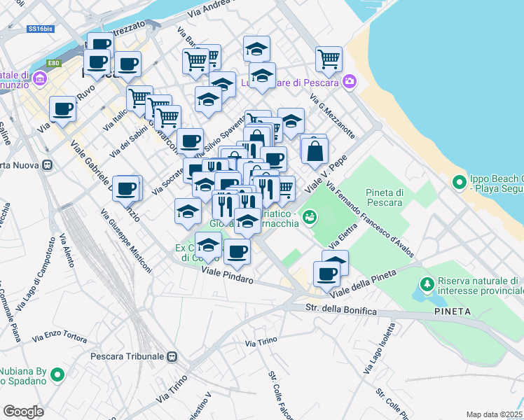
Task: Click the Nubiana By Spadano green pin
Action: 57,375
